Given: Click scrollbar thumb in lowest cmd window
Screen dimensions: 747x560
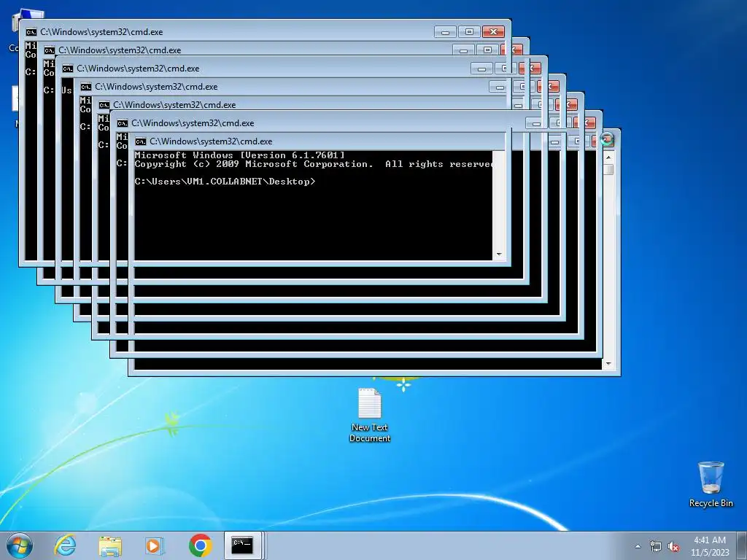Looking at the screenshot, I should tap(608, 169).
